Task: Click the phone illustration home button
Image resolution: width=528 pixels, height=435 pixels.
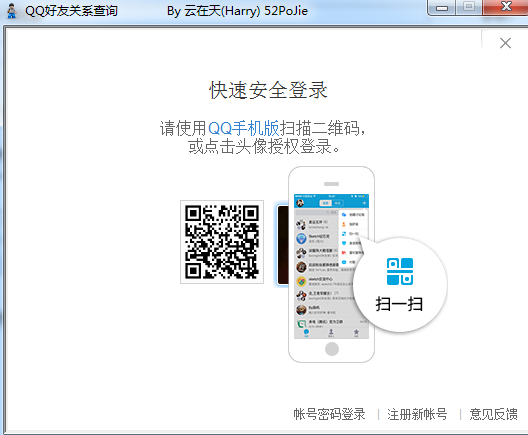Action: 332,349
